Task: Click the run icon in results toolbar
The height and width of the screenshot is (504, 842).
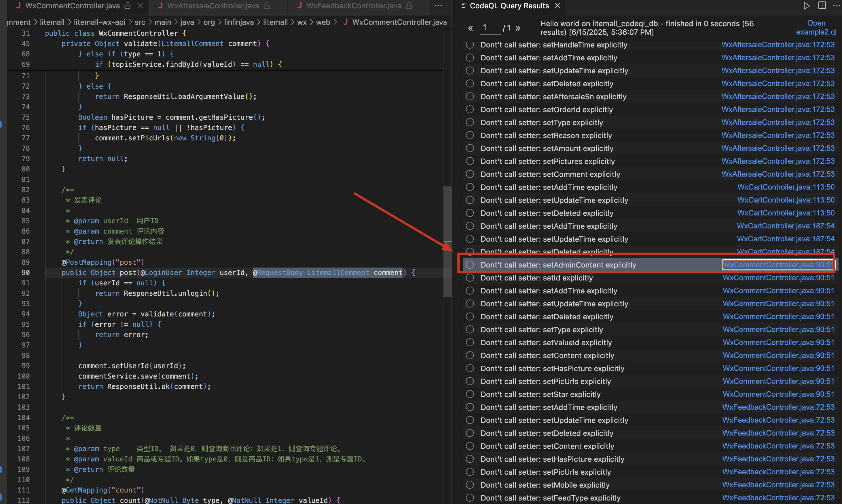Action: tap(806, 6)
